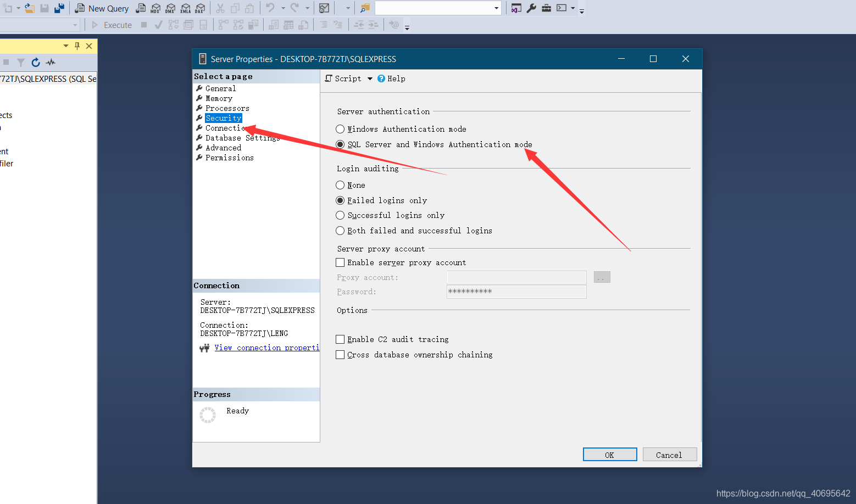Click the Help button label
The width and height of the screenshot is (856, 504).
click(x=396, y=79)
